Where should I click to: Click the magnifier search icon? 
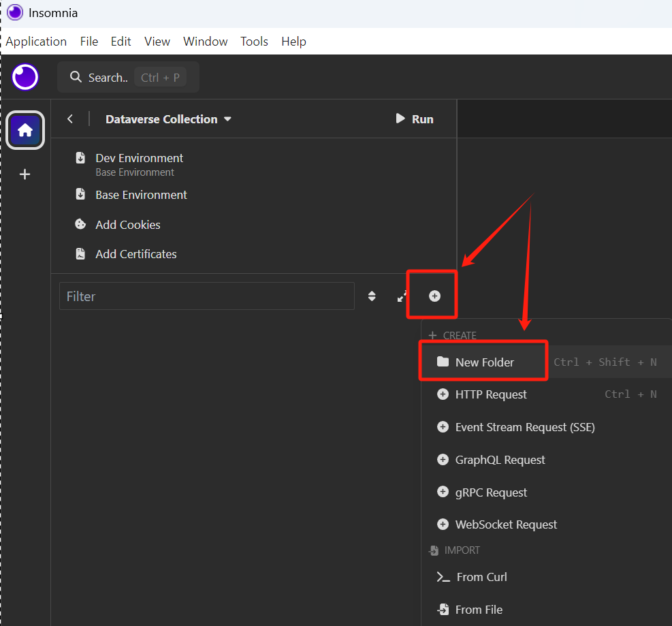pos(76,77)
